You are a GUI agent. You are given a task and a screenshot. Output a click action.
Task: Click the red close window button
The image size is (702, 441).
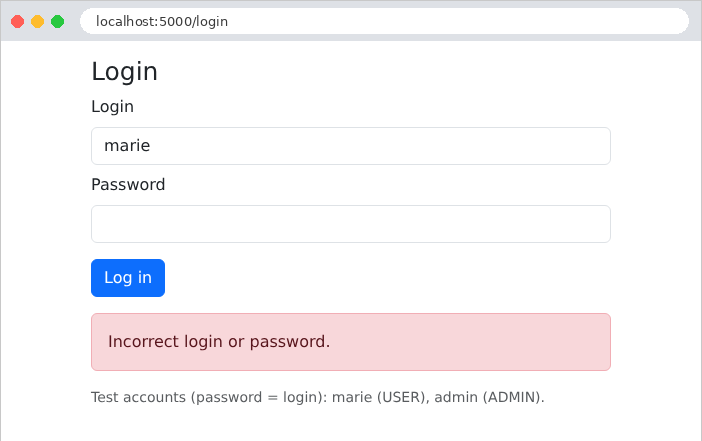pos(17,21)
